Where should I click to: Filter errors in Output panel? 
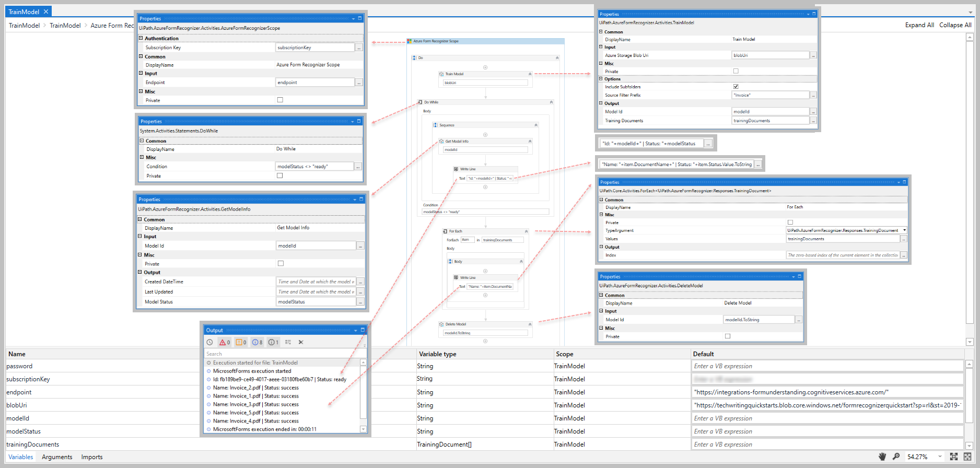[x=225, y=342]
